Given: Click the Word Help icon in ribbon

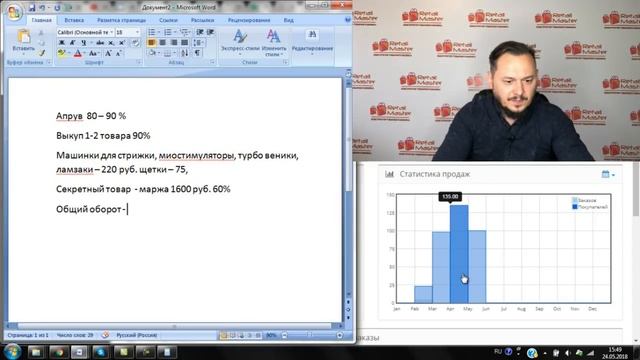Looking at the screenshot, I should pyautogui.click(x=347, y=20).
